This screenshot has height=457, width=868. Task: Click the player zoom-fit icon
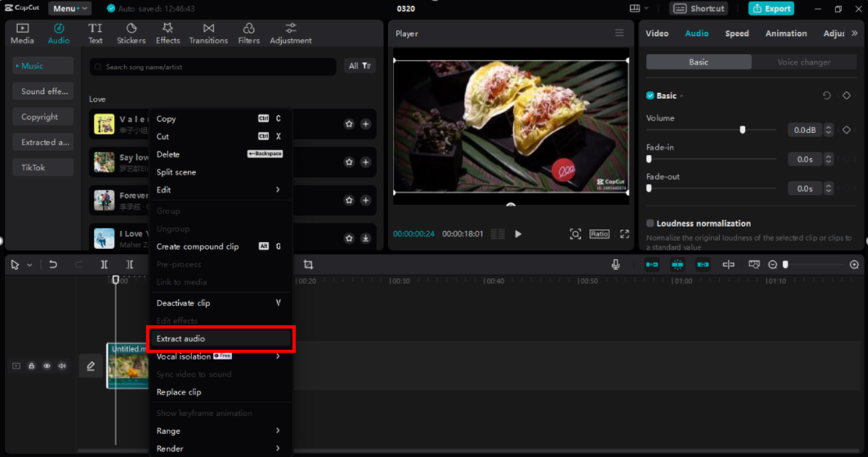point(576,234)
